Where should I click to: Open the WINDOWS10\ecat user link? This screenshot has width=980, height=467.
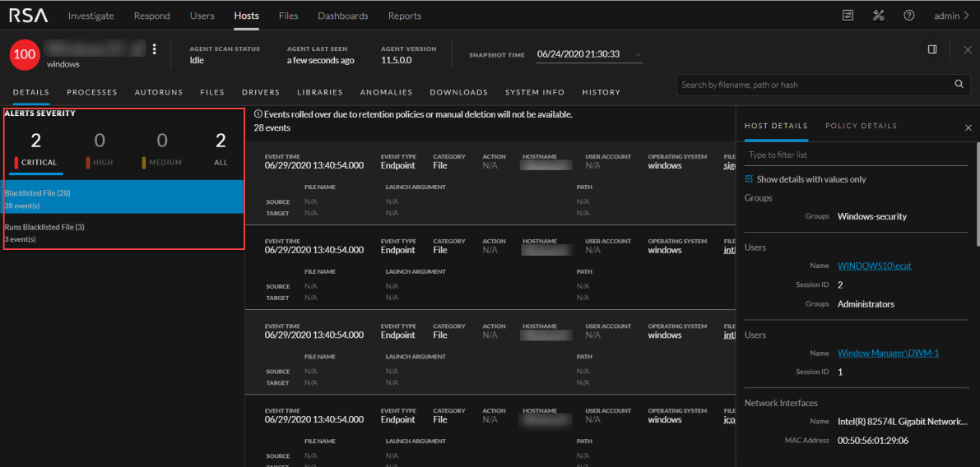click(x=874, y=266)
